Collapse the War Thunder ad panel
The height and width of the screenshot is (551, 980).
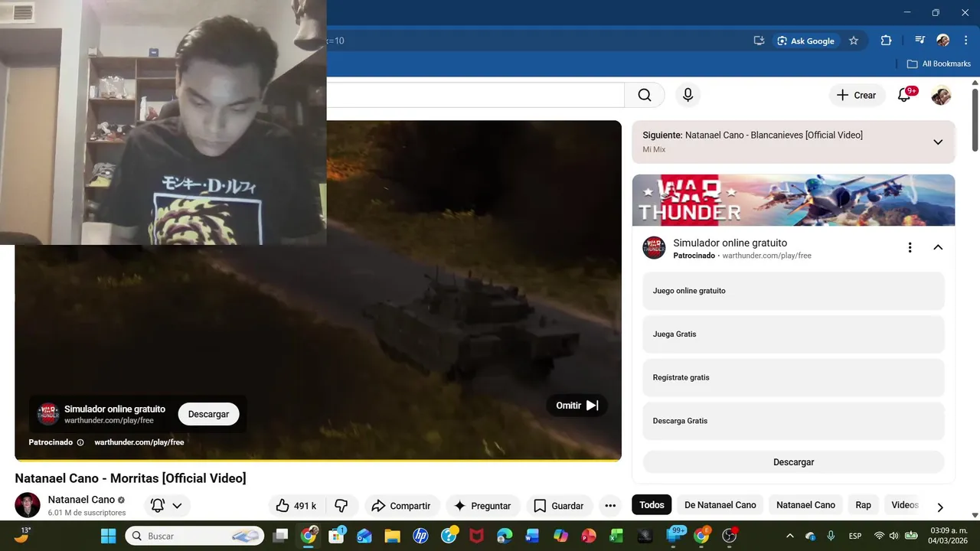938,247
